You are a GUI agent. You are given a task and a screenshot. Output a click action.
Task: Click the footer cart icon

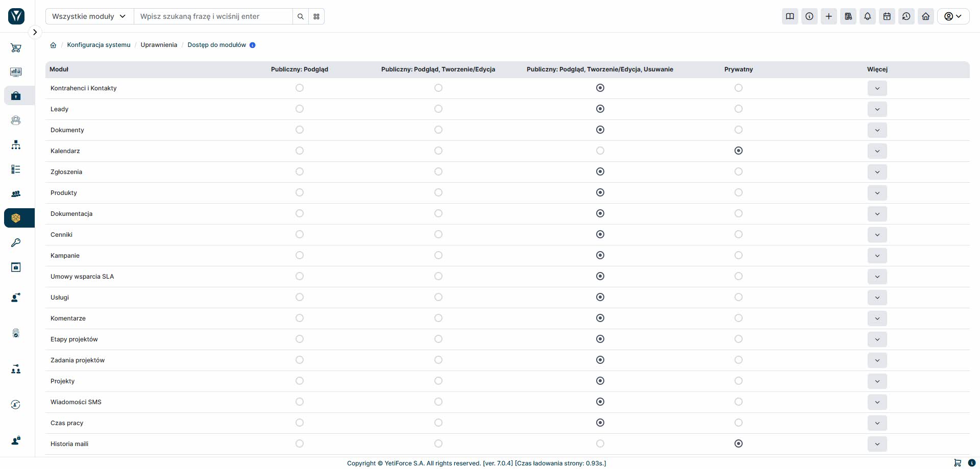pos(958,463)
